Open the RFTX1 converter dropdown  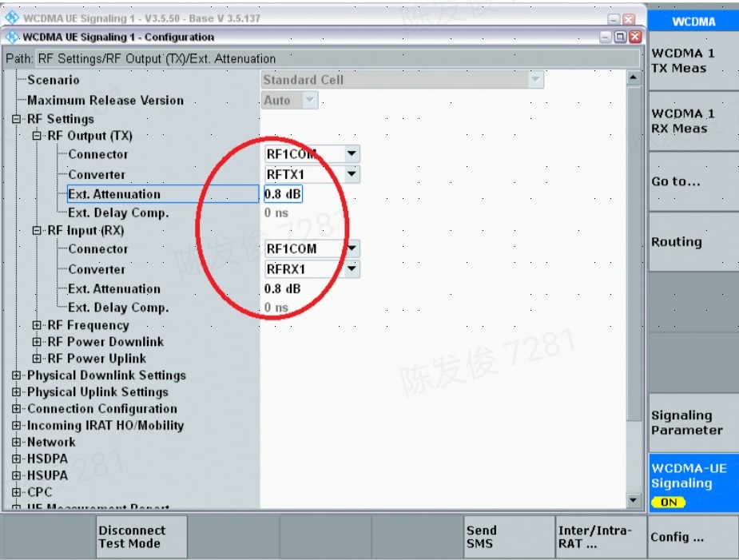point(352,174)
